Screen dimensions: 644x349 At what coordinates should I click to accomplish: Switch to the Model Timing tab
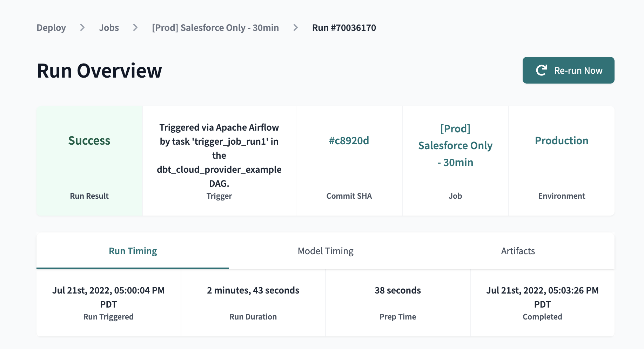(x=326, y=251)
